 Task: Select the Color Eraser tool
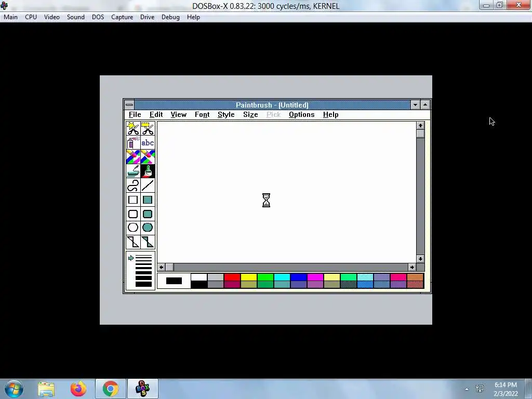[x=133, y=157]
